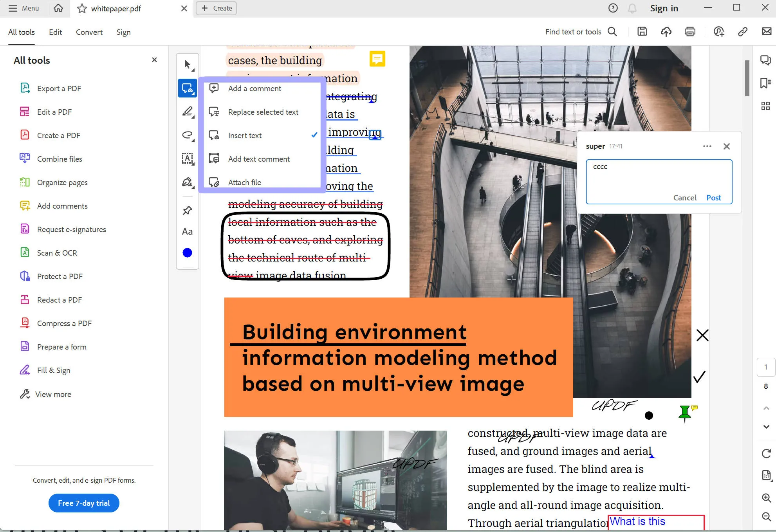Go to the Home icon
The height and width of the screenshot is (532, 776).
[58, 8]
